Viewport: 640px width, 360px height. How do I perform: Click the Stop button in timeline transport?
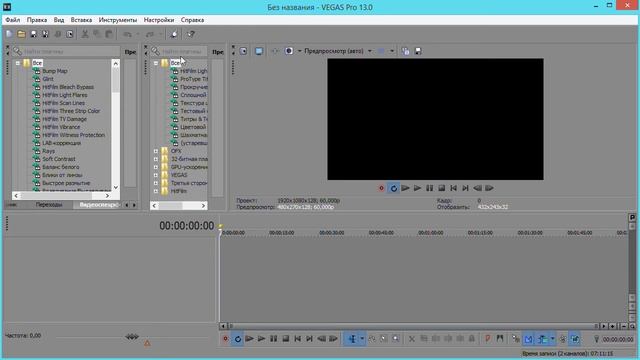point(286,339)
